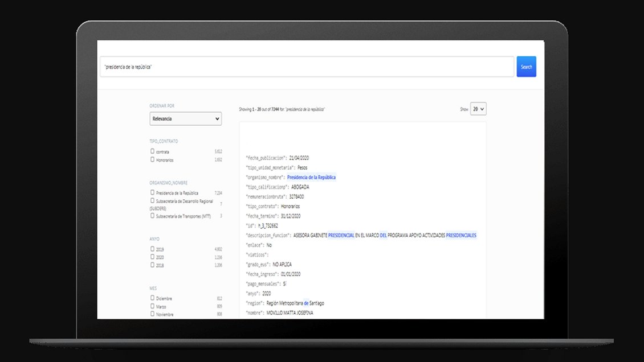Open the Show 20 results-per-page dropdown
644x362 pixels.
(478, 109)
